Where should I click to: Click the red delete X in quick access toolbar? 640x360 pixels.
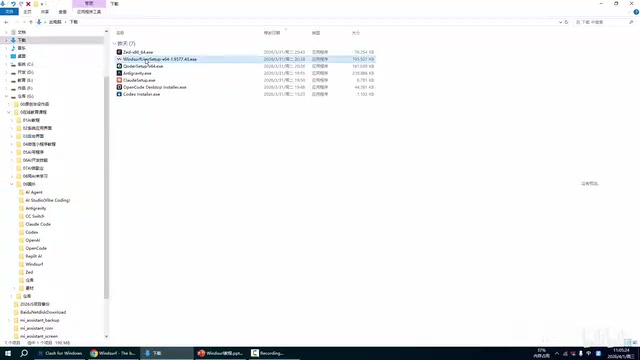28,4
